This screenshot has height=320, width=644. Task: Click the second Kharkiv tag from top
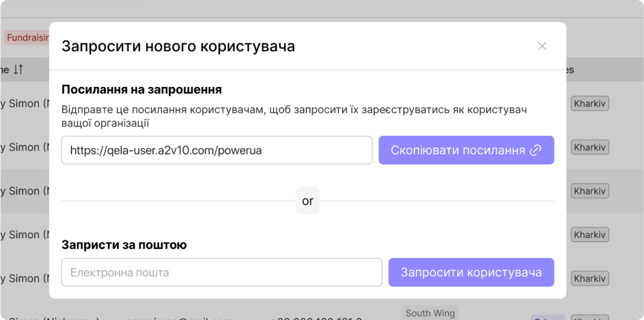[x=589, y=147]
